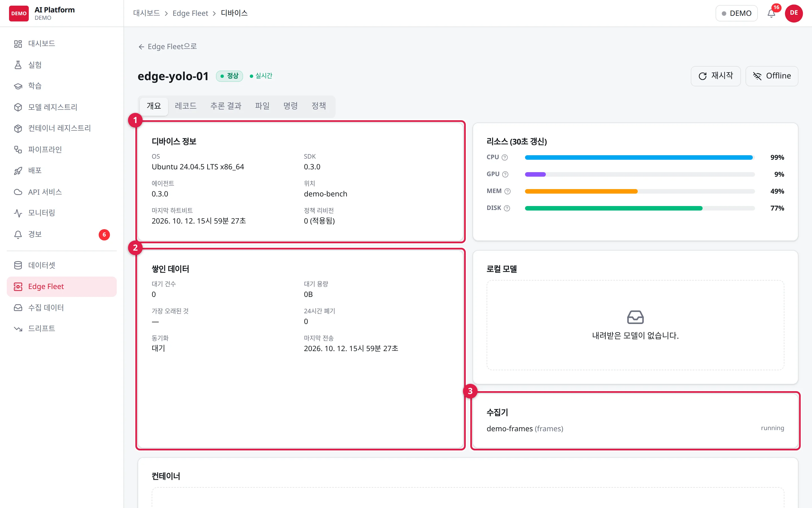Click the MEM help question icon
This screenshot has height=508, width=812.
tap(507, 192)
